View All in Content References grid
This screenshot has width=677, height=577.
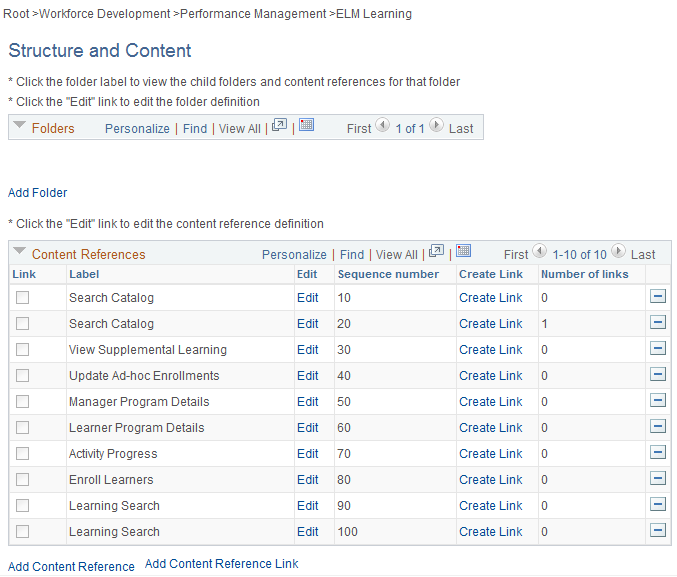pyautogui.click(x=396, y=255)
